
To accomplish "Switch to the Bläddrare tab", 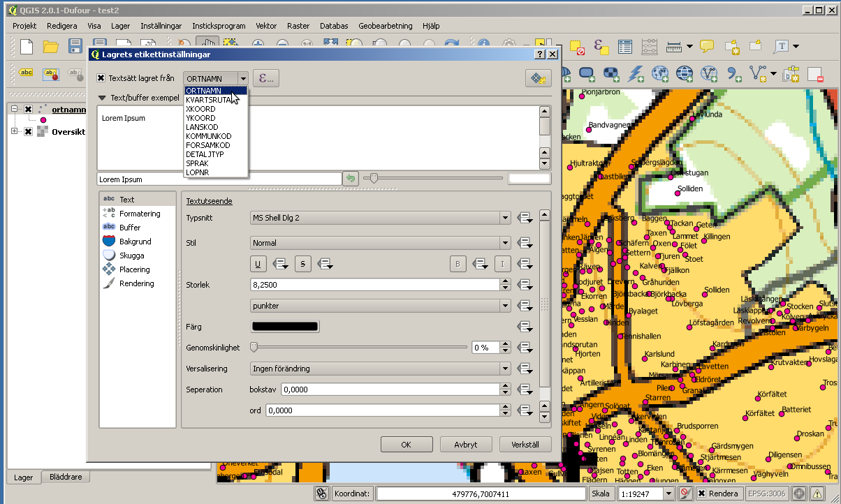I will (66, 477).
